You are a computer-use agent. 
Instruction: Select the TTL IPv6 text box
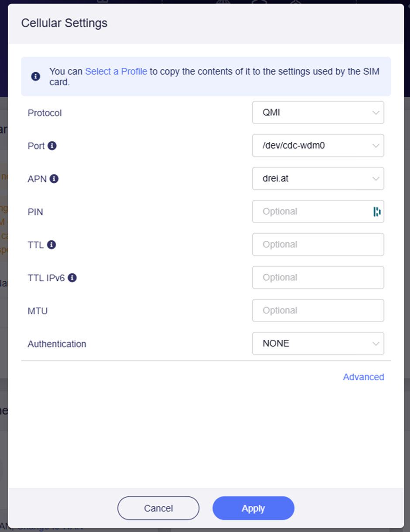(x=318, y=277)
